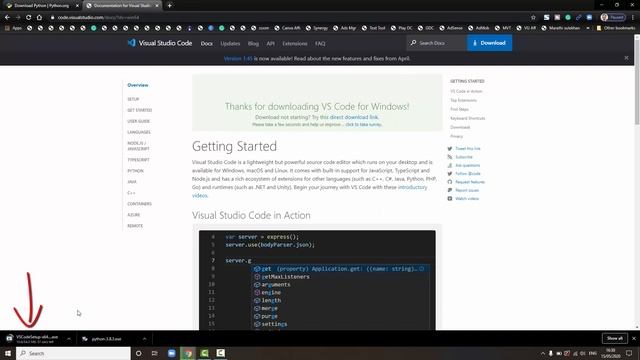Open options arrow for python download
This screenshot has width=640, height=360.
point(144,339)
